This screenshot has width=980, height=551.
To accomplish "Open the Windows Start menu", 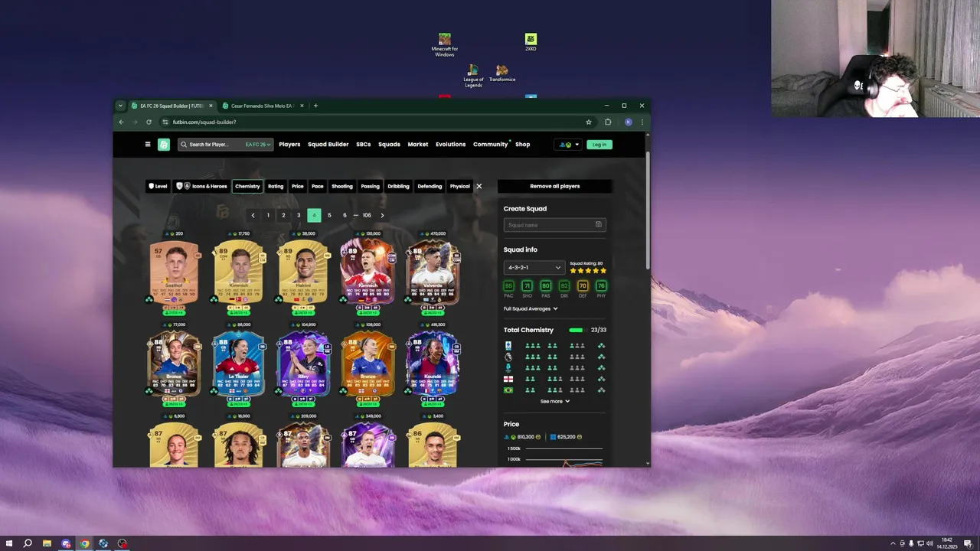I will [x=9, y=543].
